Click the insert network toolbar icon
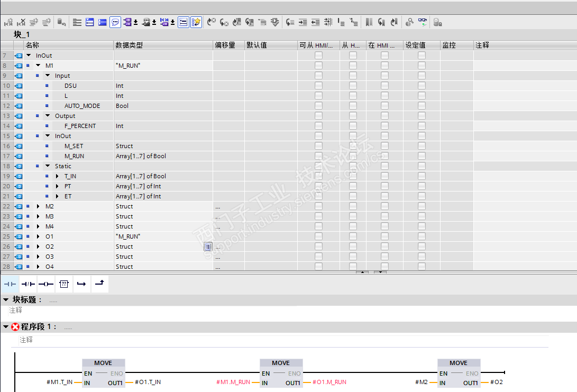577x392 pixels. (x=8, y=22)
